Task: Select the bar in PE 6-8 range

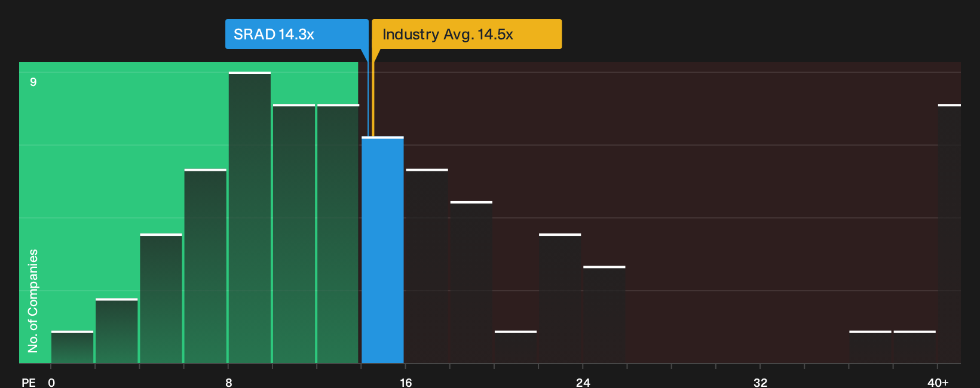Action: pos(206,266)
